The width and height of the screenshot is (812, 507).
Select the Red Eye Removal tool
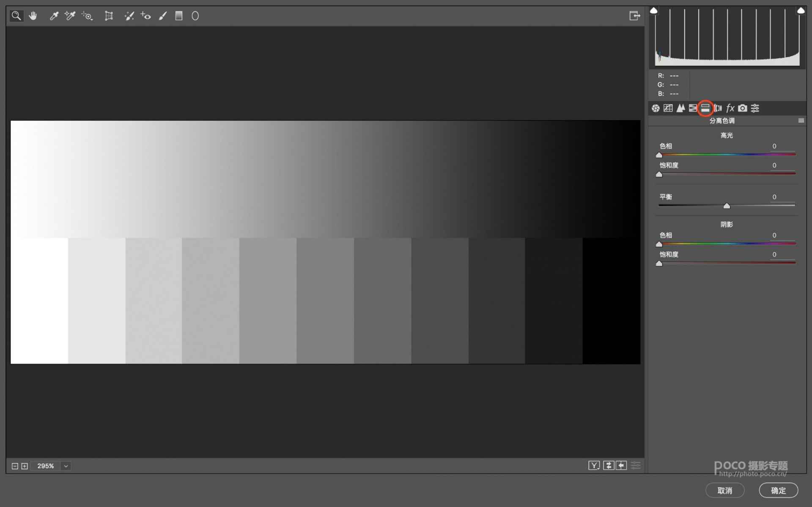(x=146, y=16)
